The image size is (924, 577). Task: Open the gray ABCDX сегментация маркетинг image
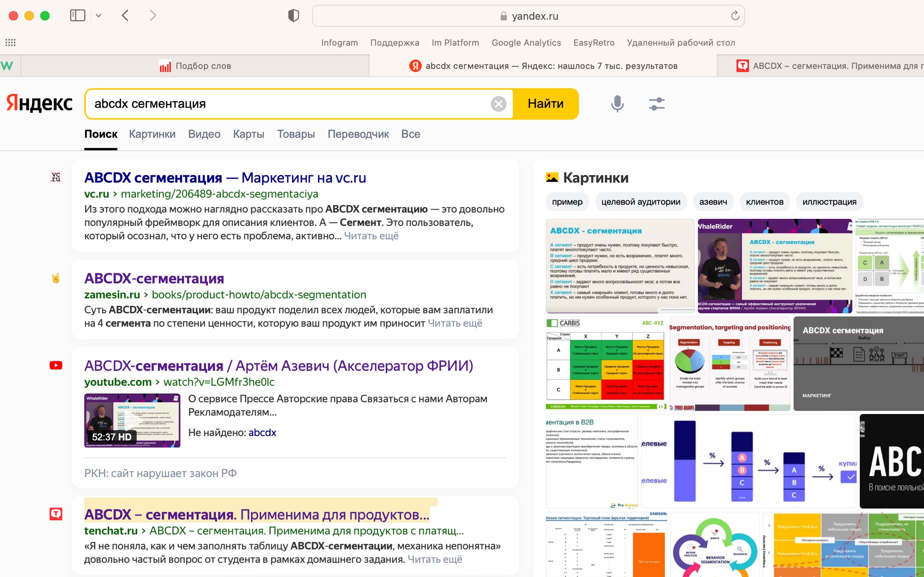coord(858,364)
